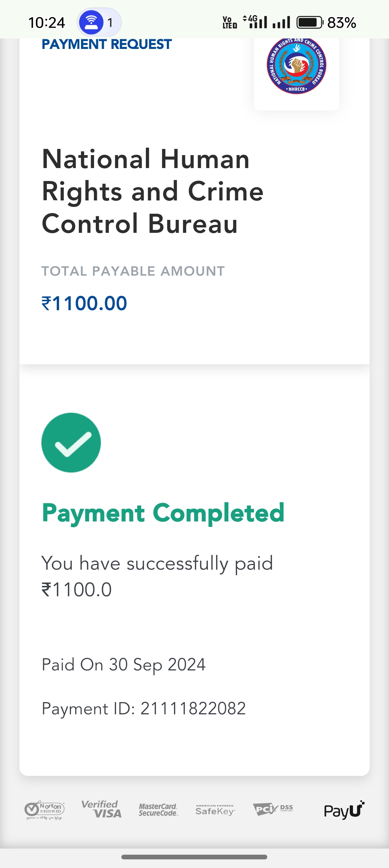The image size is (389, 868).
Task: Tap the Paid On 30 Sep 2024 line
Action: pos(124,665)
